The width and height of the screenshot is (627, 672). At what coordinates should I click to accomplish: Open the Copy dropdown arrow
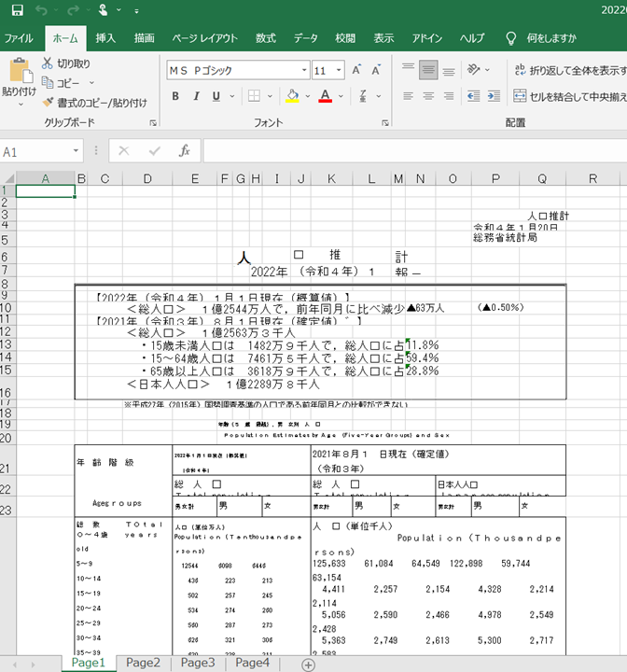[x=91, y=82]
